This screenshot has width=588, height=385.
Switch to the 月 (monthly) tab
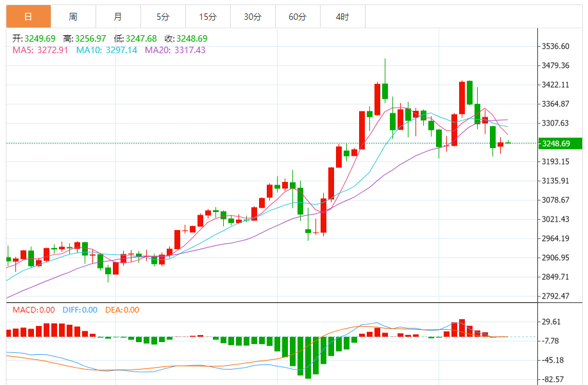[119, 17]
